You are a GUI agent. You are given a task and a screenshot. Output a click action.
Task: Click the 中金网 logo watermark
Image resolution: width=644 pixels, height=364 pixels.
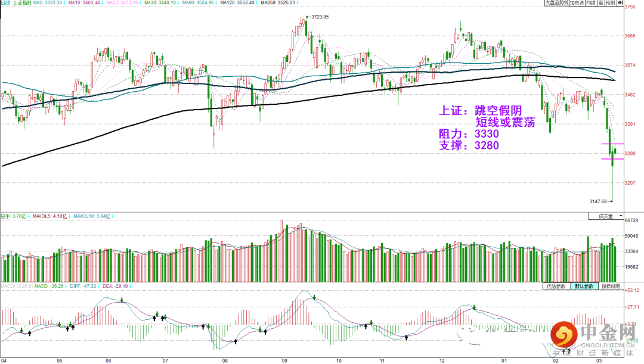pyautogui.click(x=593, y=338)
